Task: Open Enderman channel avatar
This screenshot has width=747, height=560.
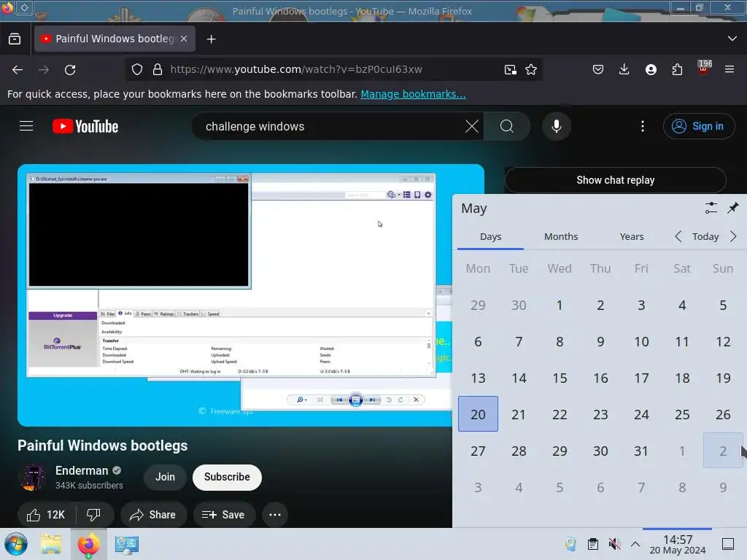Action: pos(32,477)
